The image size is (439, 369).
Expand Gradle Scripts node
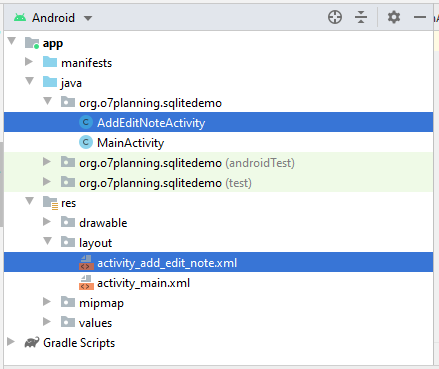(11, 342)
